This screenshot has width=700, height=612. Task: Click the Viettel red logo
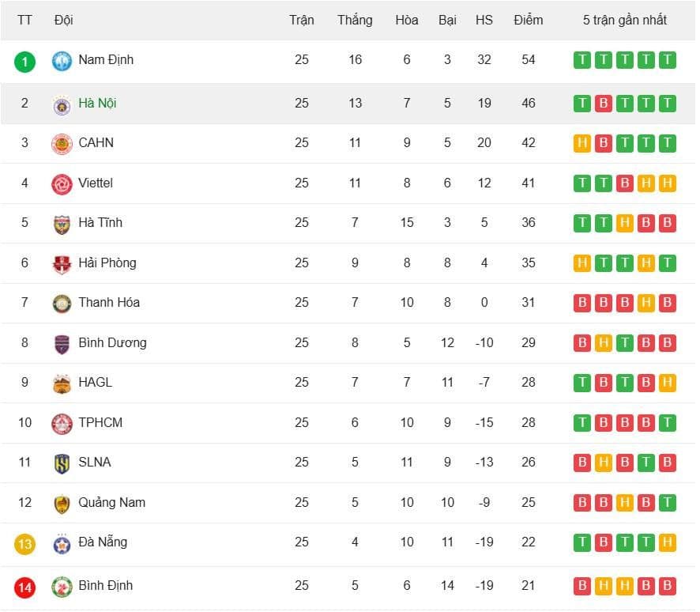62,184
